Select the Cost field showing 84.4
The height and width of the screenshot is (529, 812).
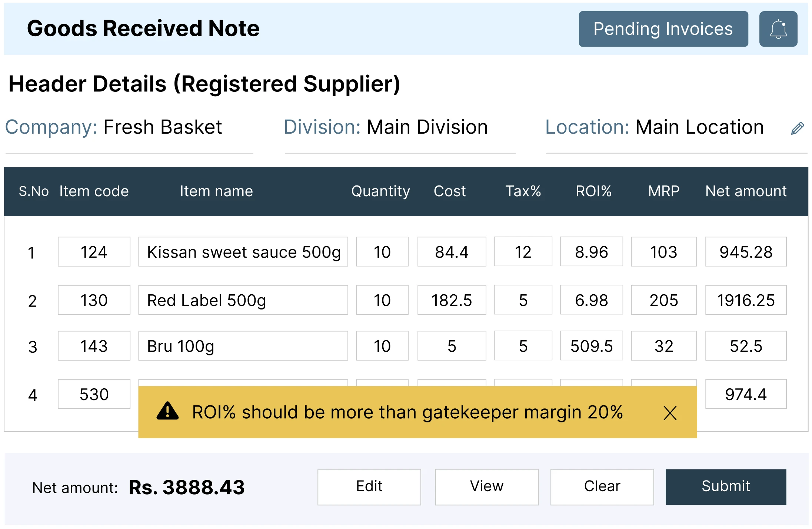pos(452,252)
